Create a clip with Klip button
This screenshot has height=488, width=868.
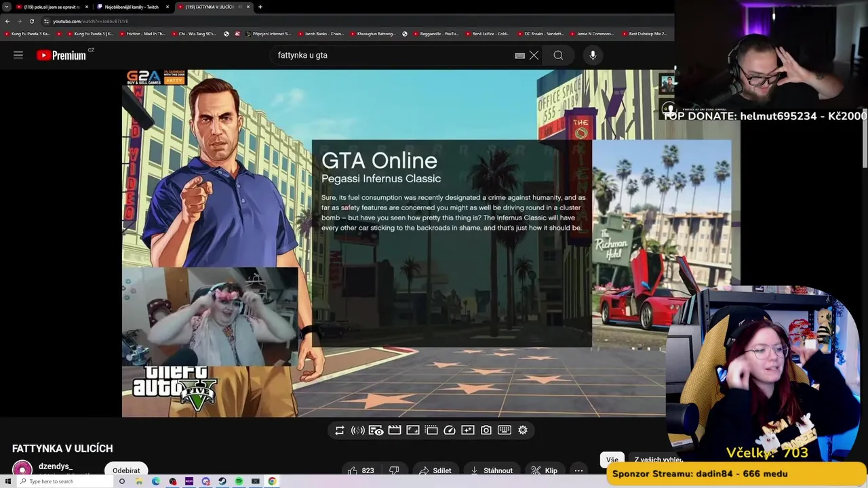click(545, 470)
